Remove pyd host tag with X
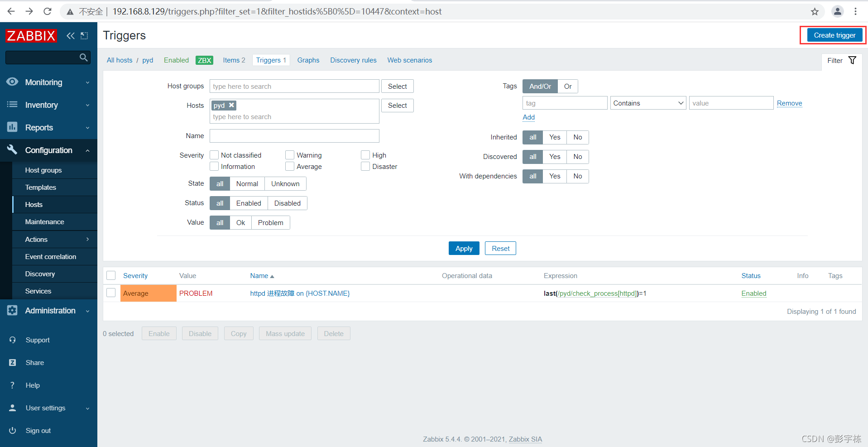Screen dimensions: 868x447 [231, 105]
